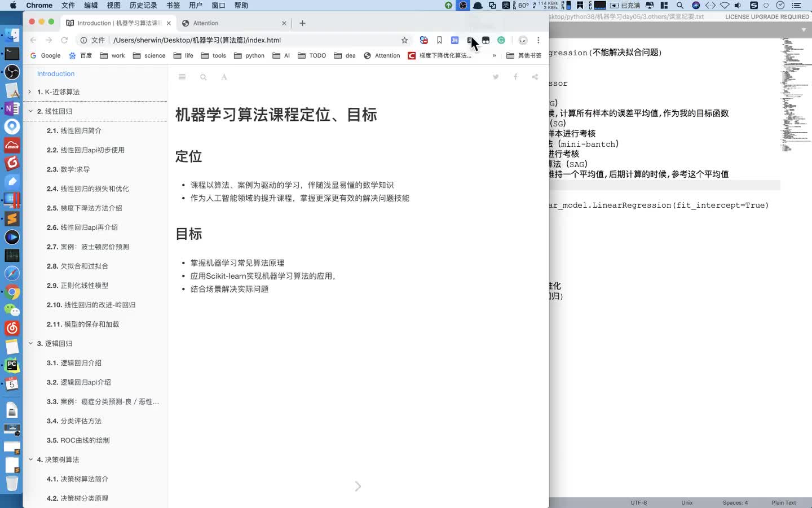Screen dimensions: 812x508
Task: Collapse chapter 3 逻辑回归 arrow
Action: [x=30, y=343]
